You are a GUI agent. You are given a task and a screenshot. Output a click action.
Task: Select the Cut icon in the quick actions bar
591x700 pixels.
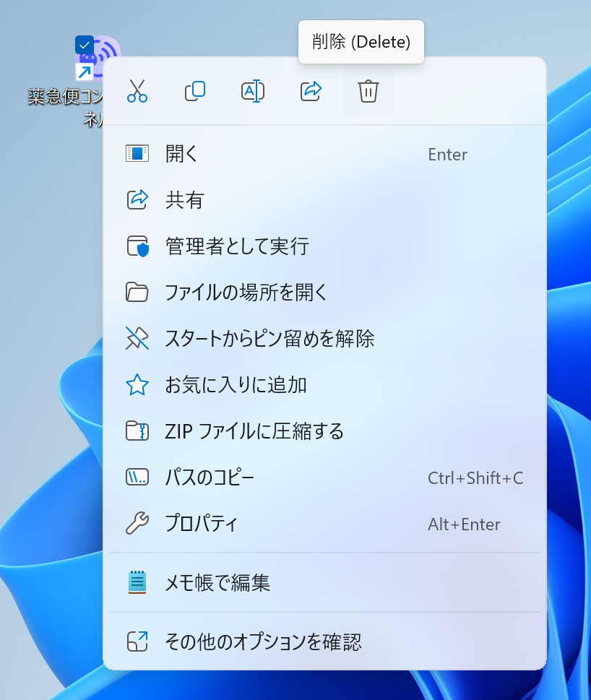point(137,92)
